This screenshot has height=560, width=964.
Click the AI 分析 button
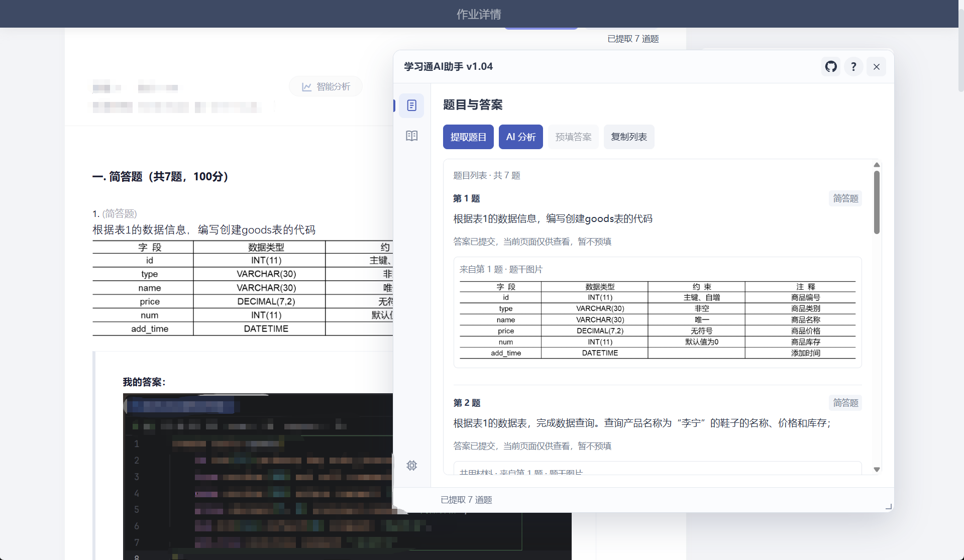pyautogui.click(x=520, y=137)
